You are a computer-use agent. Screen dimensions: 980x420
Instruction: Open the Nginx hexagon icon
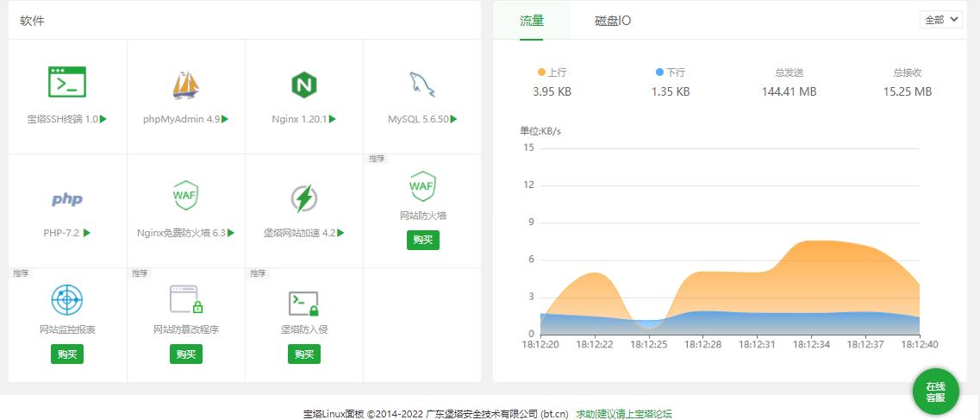(303, 85)
